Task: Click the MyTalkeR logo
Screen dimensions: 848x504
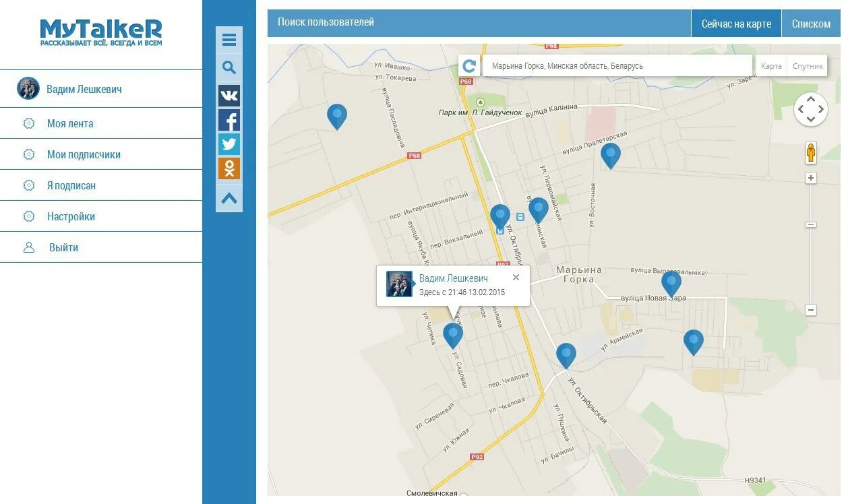Action: coord(101,32)
